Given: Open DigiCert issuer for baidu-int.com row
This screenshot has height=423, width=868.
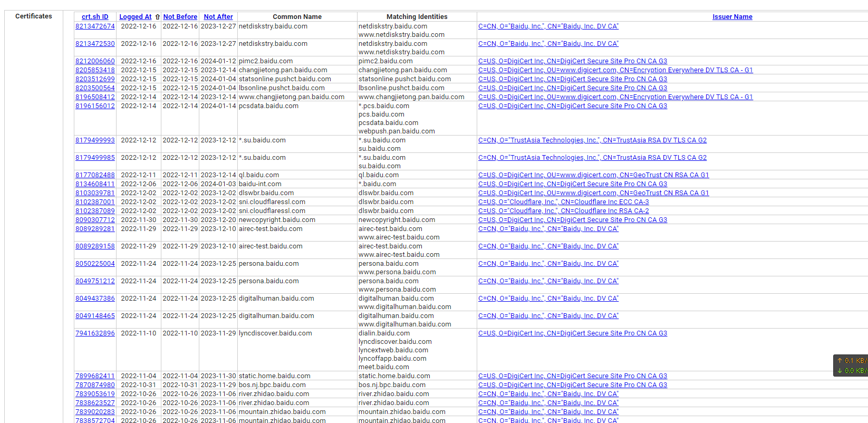Looking at the screenshot, I should (x=573, y=184).
